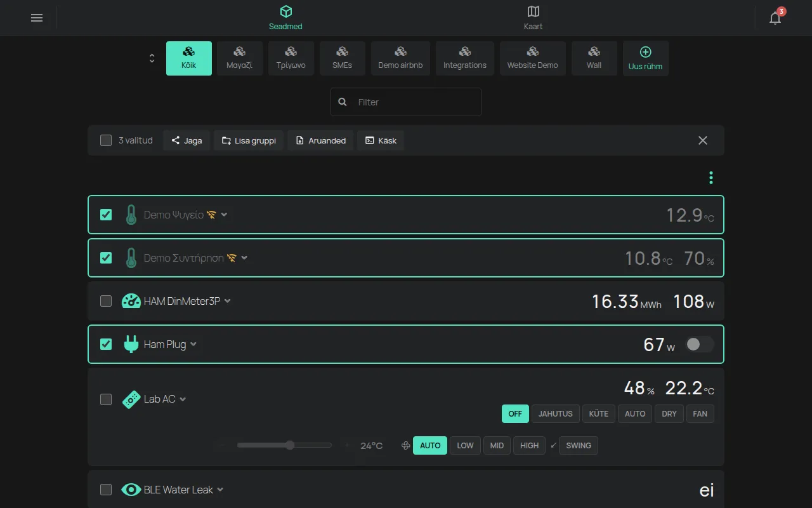Set Lab AC mode to JAHUTUS
Screen dimensions: 812x508
(556, 413)
